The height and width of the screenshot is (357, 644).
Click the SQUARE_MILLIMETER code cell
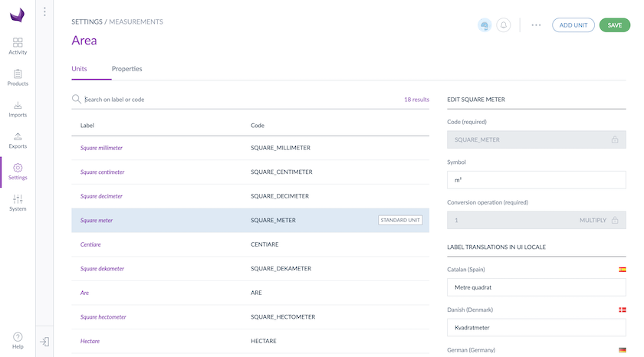(x=281, y=148)
